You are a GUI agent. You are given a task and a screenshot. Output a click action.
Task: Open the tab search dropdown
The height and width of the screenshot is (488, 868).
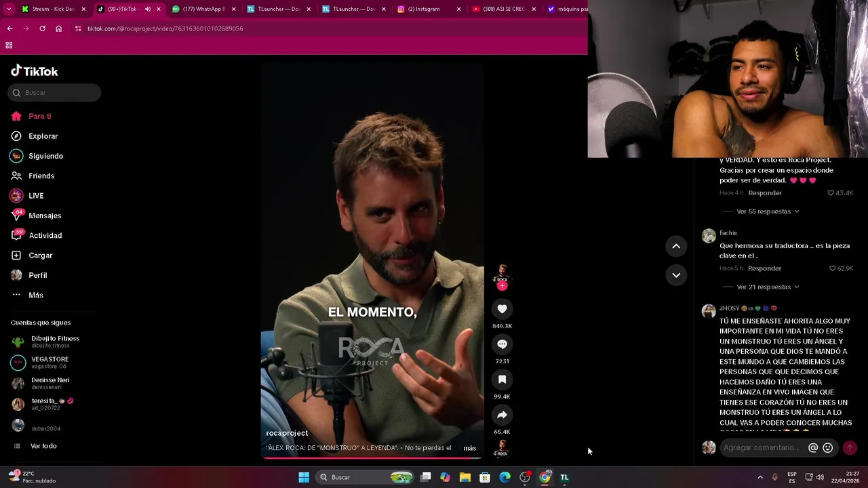[9, 9]
